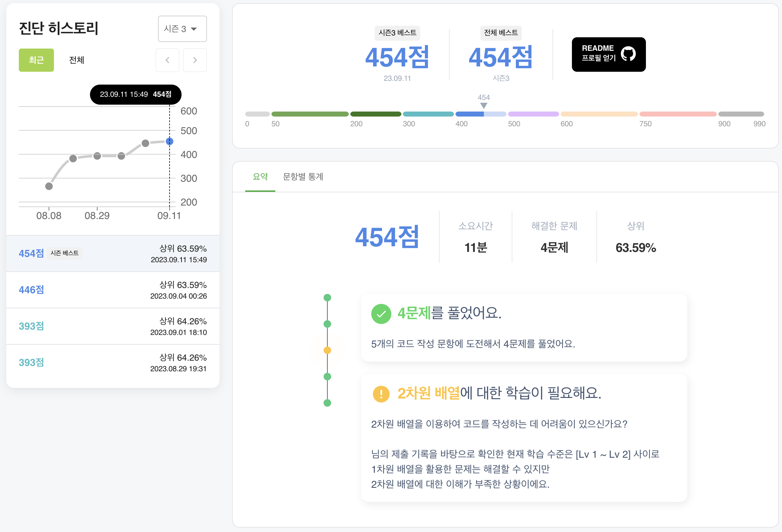Click the green checkmark icon beside 4문제
This screenshot has height=532, width=782.
point(381,314)
